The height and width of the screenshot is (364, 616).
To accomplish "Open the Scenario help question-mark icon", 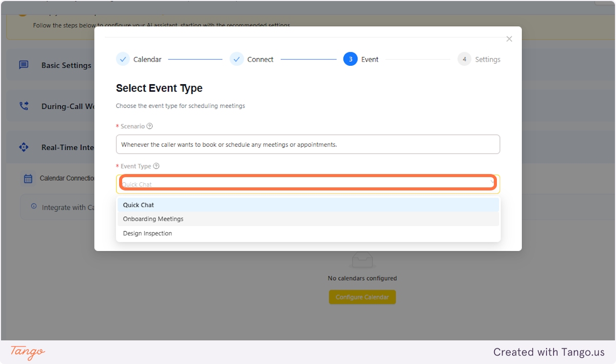I will (149, 126).
